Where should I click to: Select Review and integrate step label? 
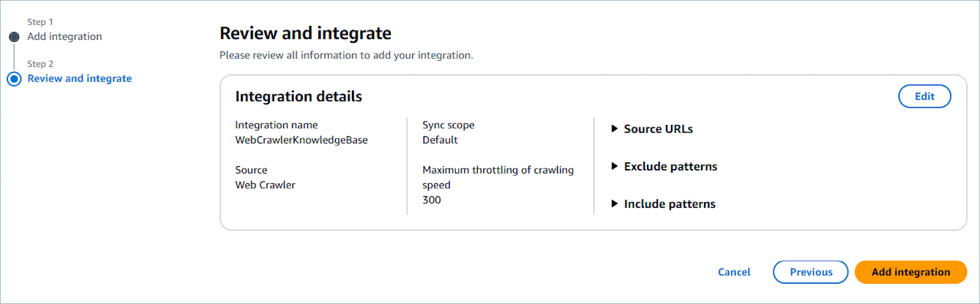pyautogui.click(x=80, y=78)
